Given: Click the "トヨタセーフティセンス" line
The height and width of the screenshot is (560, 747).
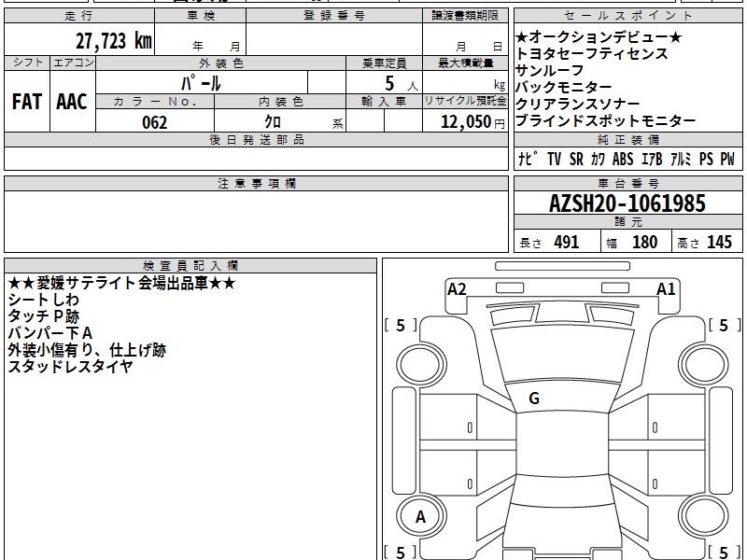Looking at the screenshot, I should [592, 53].
